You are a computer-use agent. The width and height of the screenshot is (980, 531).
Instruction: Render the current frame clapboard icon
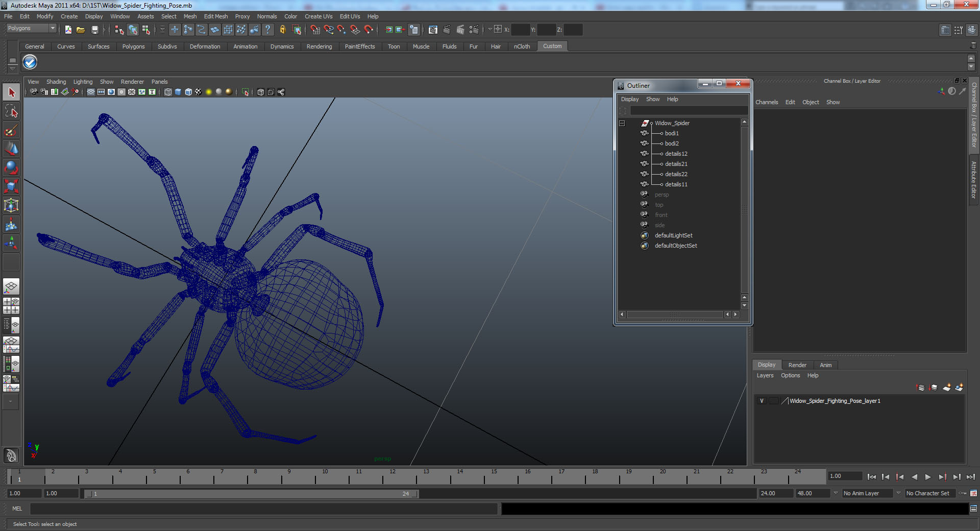[447, 30]
